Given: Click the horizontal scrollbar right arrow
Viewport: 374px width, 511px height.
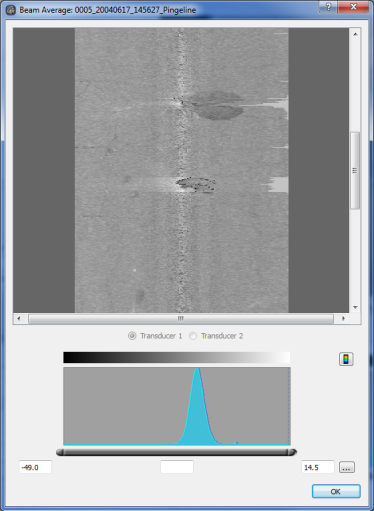Looking at the screenshot, I should click(x=343, y=319).
